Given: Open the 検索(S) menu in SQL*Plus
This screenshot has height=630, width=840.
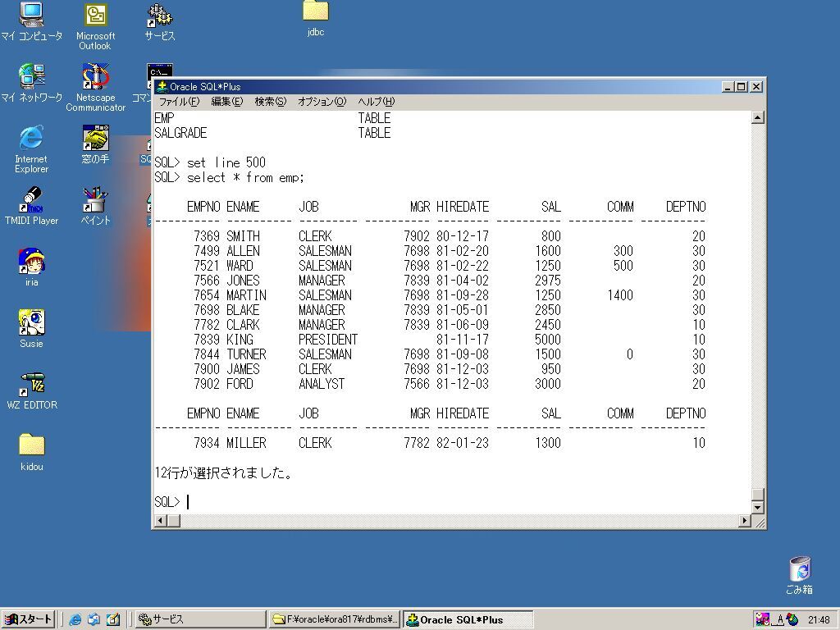Looking at the screenshot, I should pyautogui.click(x=270, y=102).
